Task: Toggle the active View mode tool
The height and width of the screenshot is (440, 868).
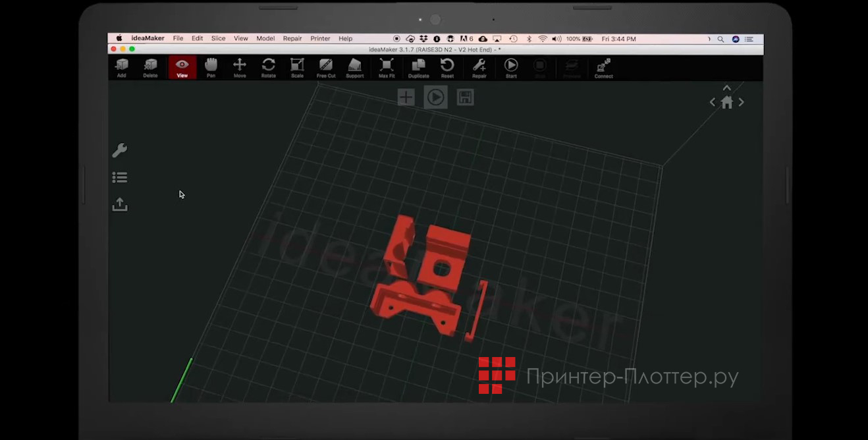Action: coord(182,68)
